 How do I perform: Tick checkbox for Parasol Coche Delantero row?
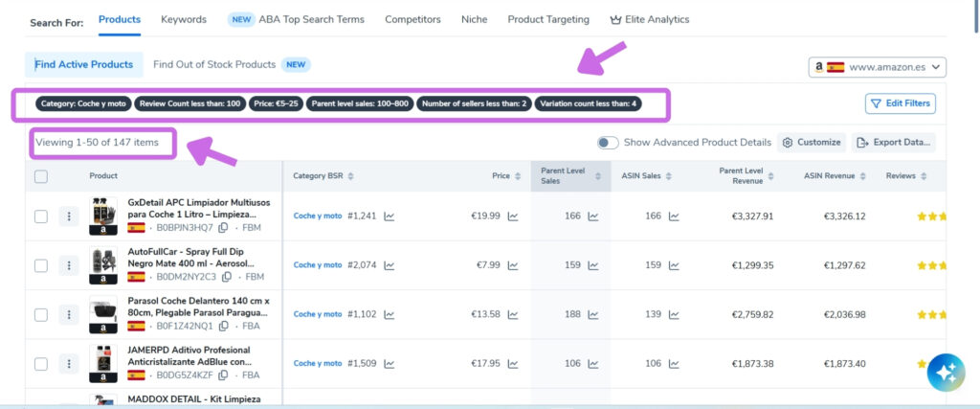(40, 314)
